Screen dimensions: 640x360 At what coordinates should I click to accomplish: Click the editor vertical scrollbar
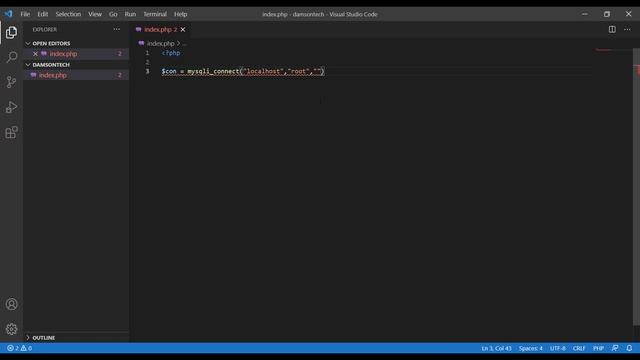(x=636, y=188)
